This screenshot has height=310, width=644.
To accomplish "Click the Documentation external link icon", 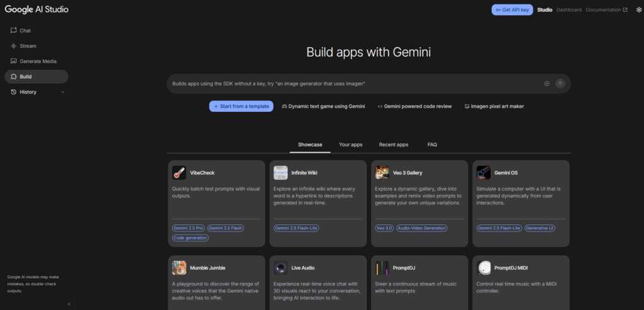I will pyautogui.click(x=625, y=10).
